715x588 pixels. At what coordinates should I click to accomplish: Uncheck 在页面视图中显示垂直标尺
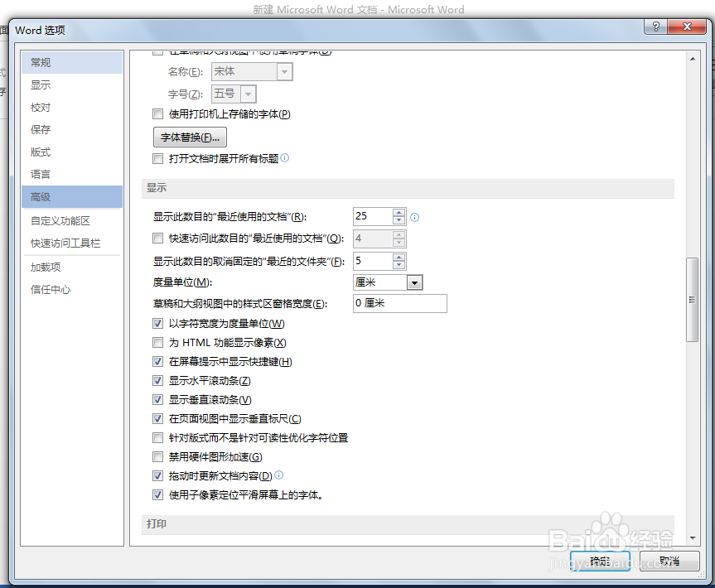click(157, 418)
